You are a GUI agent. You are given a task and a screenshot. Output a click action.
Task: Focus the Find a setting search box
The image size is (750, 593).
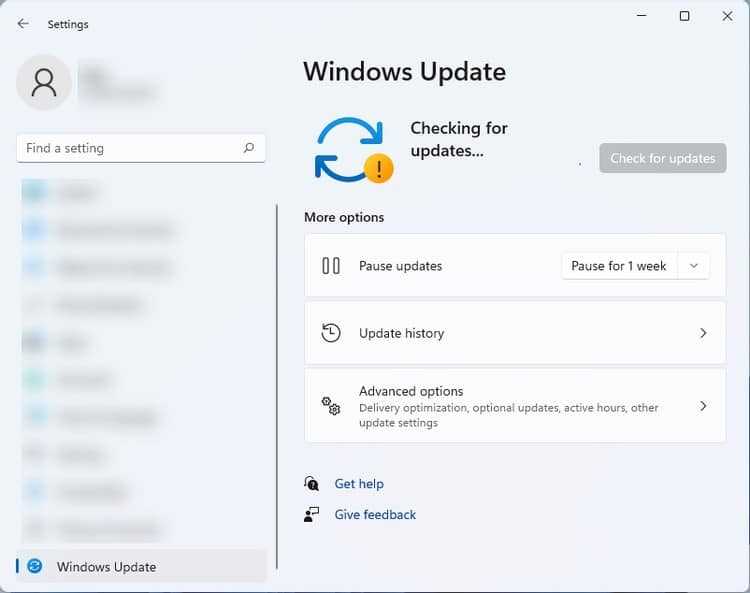point(141,148)
